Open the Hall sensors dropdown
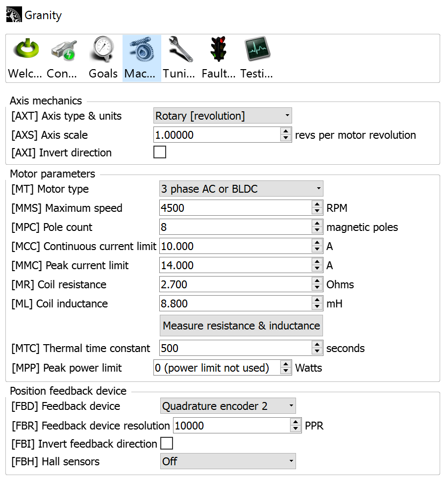447x504 pixels. point(228,461)
